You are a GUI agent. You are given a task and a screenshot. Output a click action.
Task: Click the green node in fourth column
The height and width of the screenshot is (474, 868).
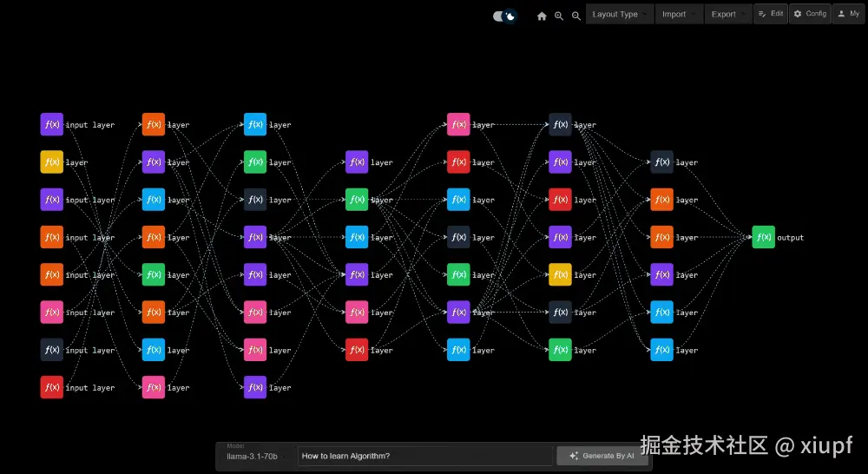357,200
